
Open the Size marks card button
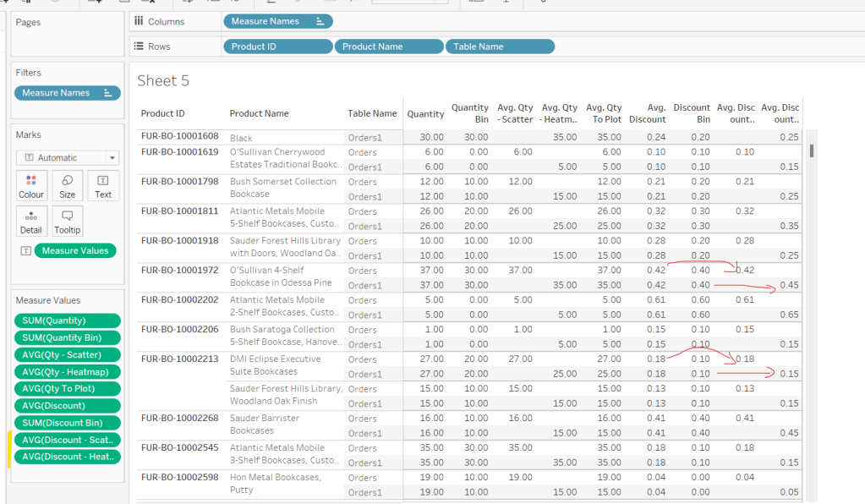[67, 185]
